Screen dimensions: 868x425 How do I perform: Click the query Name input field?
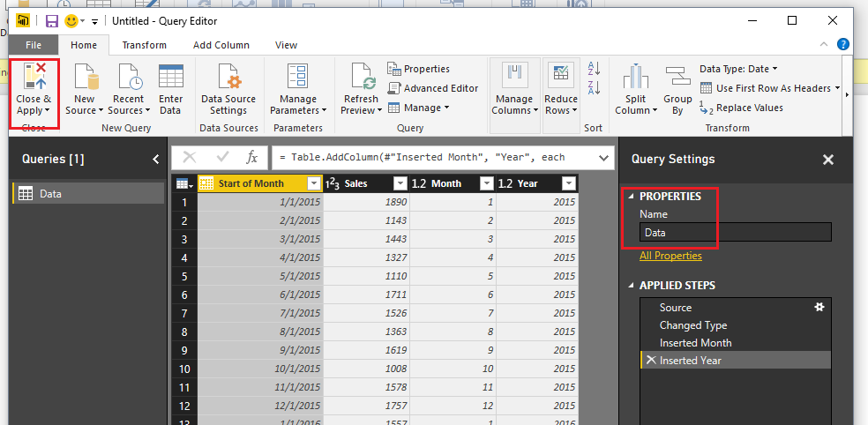(735, 233)
